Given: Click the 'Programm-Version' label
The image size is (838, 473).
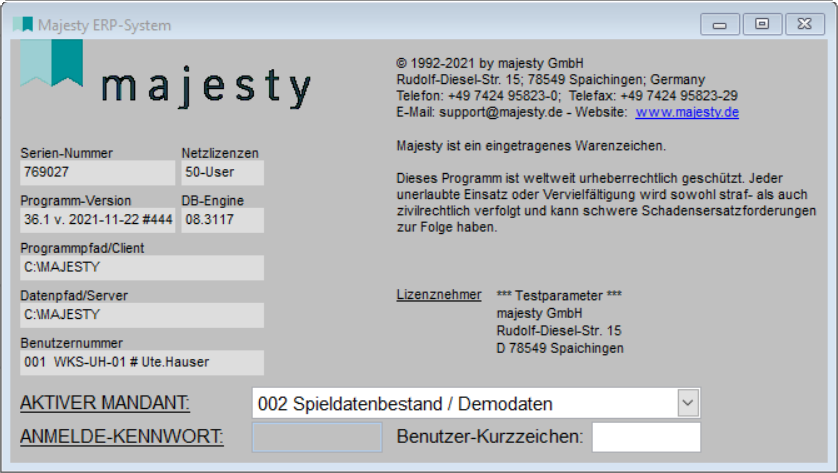Looking at the screenshot, I should pyautogui.click(x=76, y=201).
